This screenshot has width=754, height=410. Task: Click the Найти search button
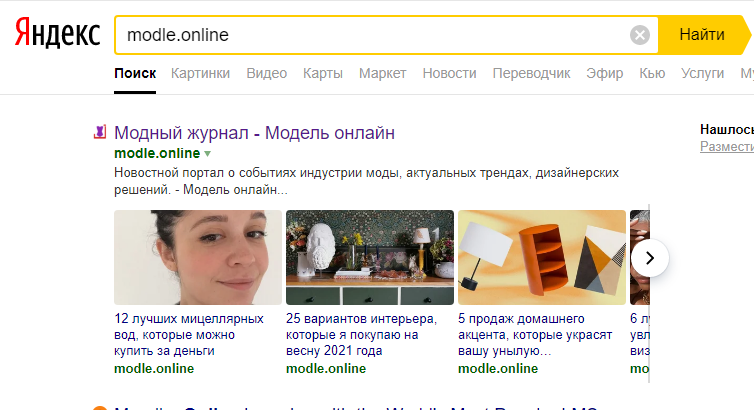click(702, 35)
